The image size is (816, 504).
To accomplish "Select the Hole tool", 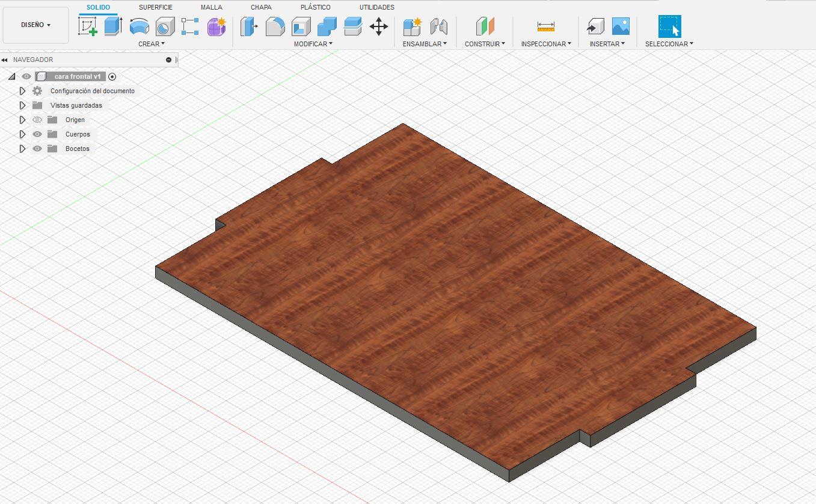I will coord(165,26).
